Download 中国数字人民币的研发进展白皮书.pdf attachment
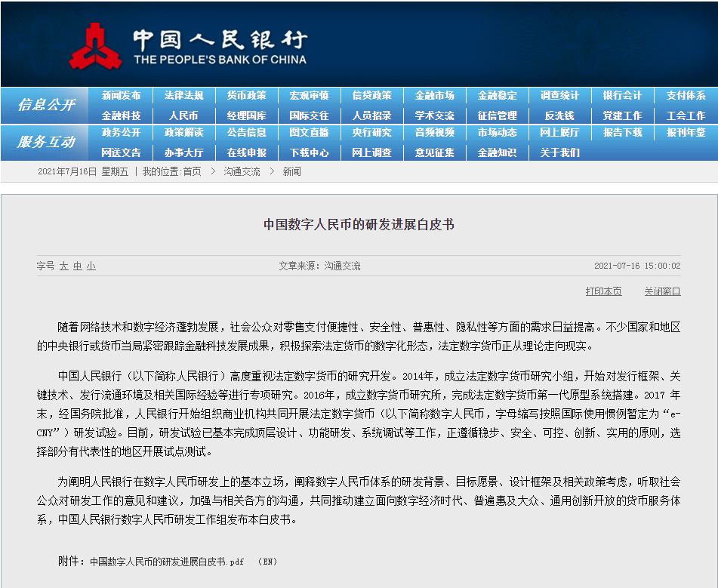 coord(167,562)
